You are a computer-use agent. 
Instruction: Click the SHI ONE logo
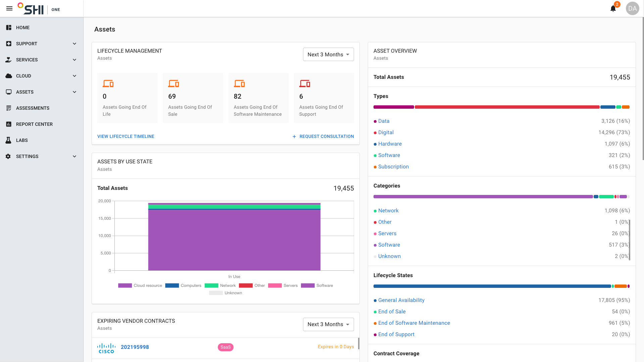39,9
